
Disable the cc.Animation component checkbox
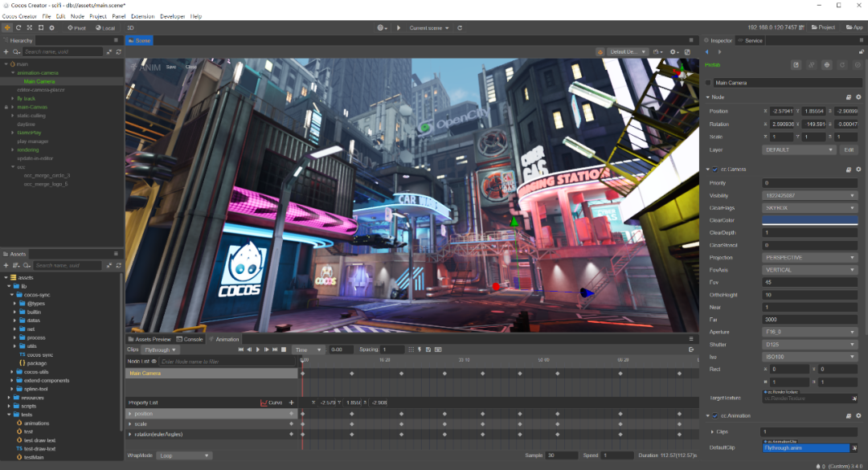click(x=715, y=415)
